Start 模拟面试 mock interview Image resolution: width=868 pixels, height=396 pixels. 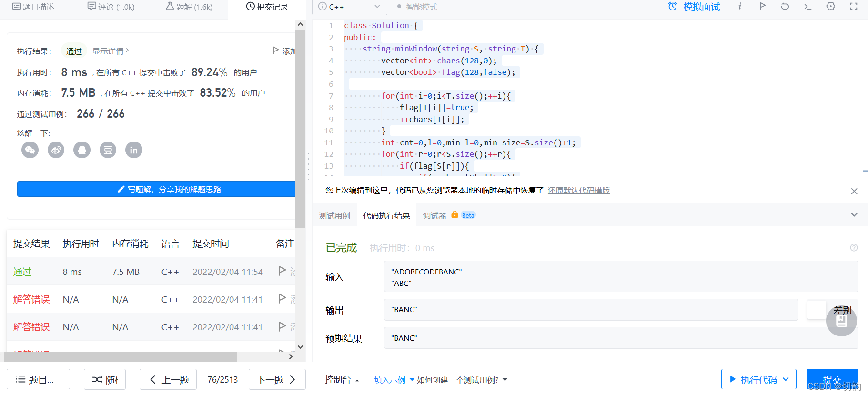click(694, 7)
